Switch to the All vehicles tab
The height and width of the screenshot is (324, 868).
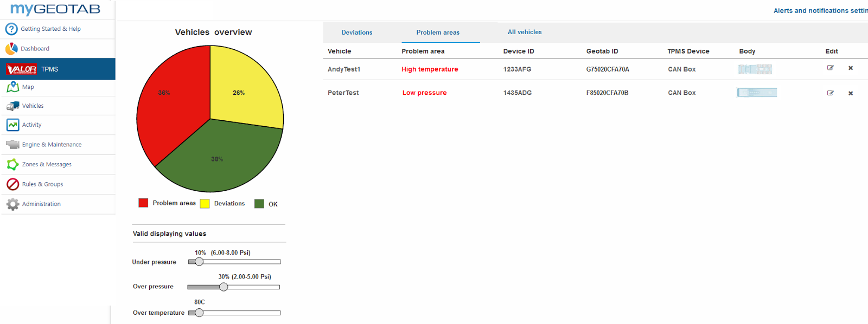click(x=525, y=32)
